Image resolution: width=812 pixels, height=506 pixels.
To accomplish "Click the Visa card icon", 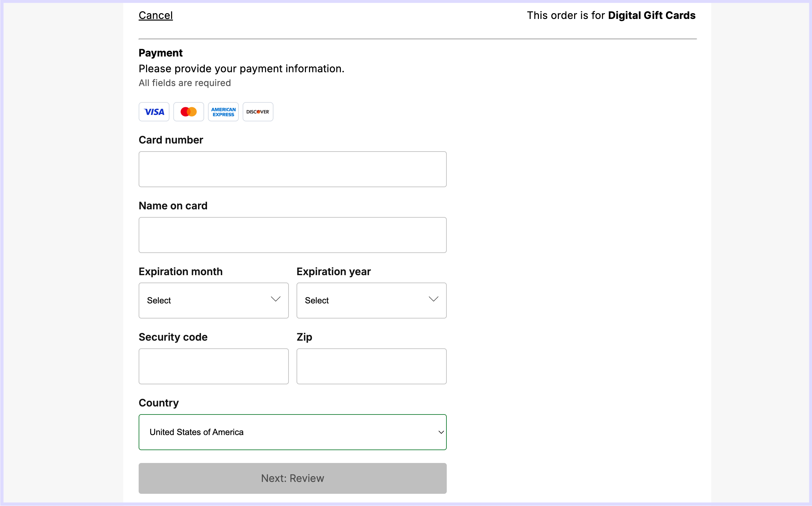I will tap(154, 112).
